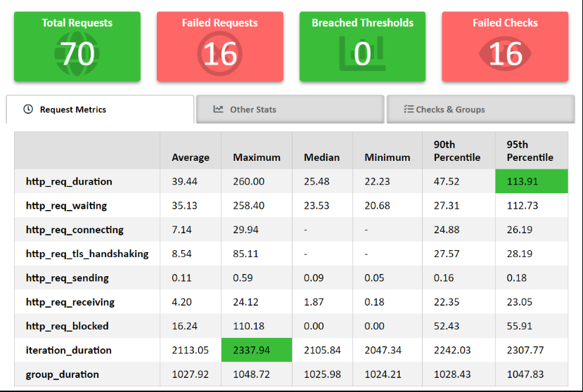Click the Average column header

191,157
